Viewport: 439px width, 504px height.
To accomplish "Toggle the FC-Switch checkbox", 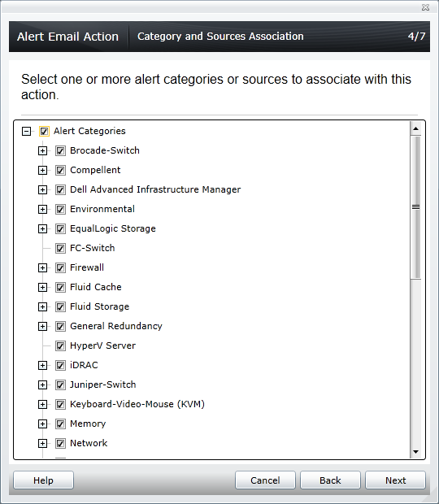I will (x=60, y=248).
